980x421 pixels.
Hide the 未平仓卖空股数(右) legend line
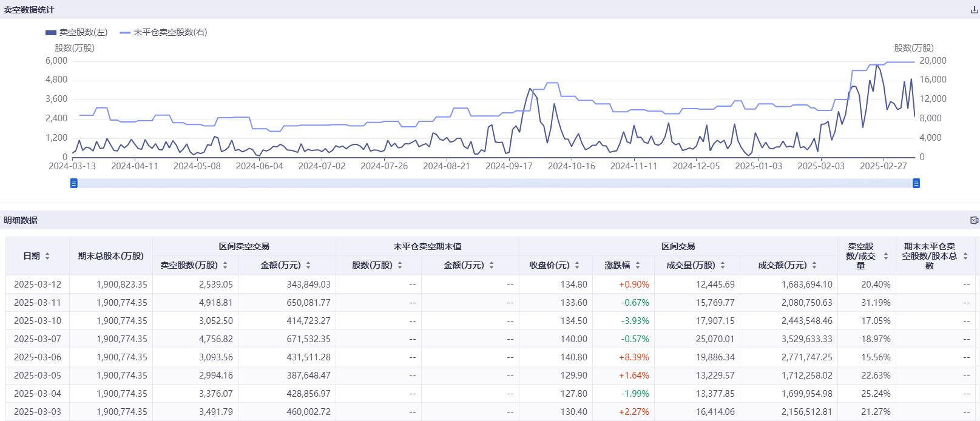click(x=163, y=32)
